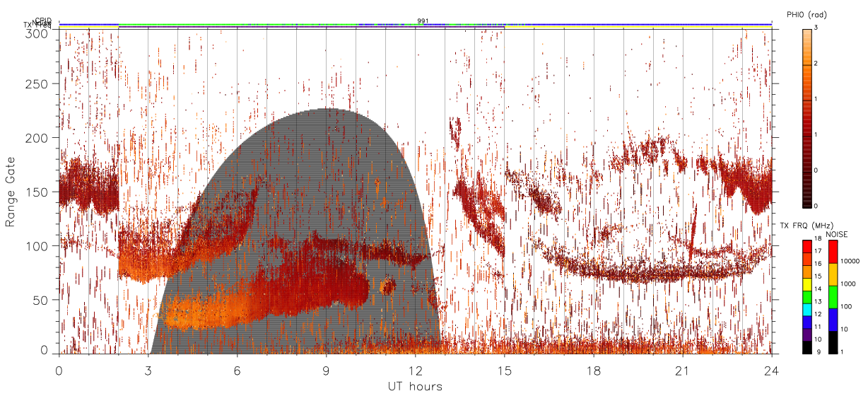This screenshot has height=401, width=868.
Task: Click the 'PHI0 (rad)' colorbar title
Action: tap(807, 15)
